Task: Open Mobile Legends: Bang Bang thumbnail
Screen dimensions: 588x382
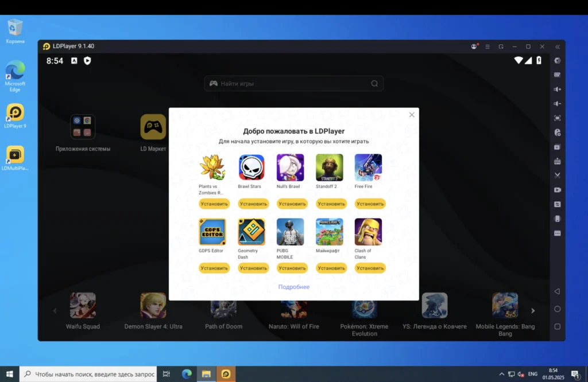Action: click(505, 306)
